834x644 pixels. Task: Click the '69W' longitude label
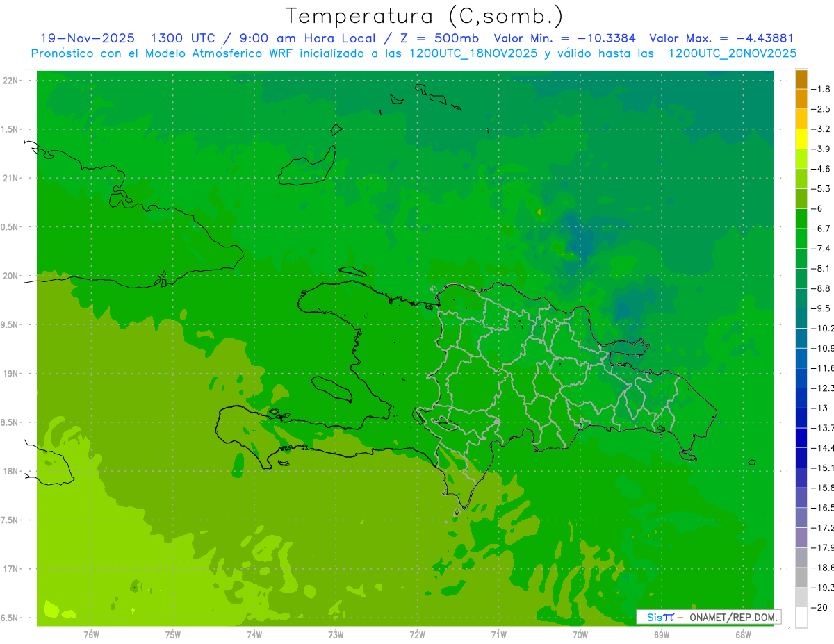tap(662, 635)
